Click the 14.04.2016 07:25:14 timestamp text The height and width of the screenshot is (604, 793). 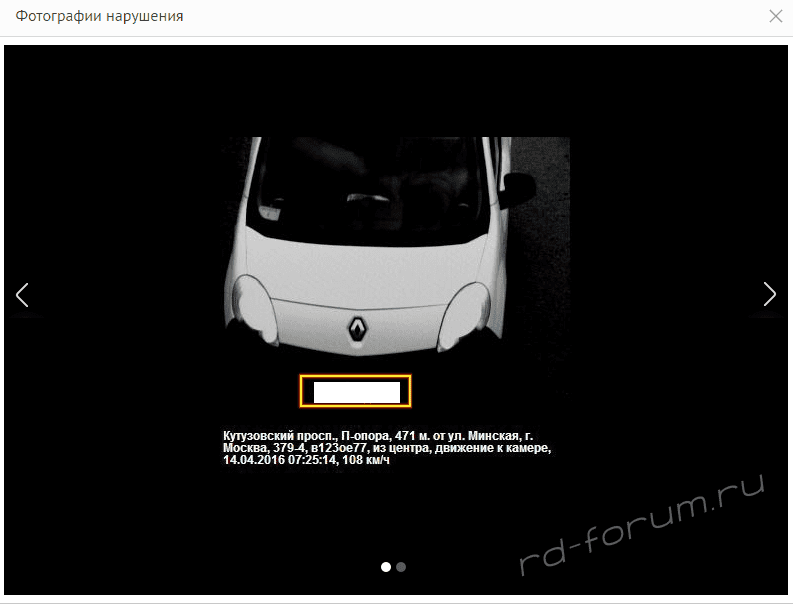tap(280, 460)
